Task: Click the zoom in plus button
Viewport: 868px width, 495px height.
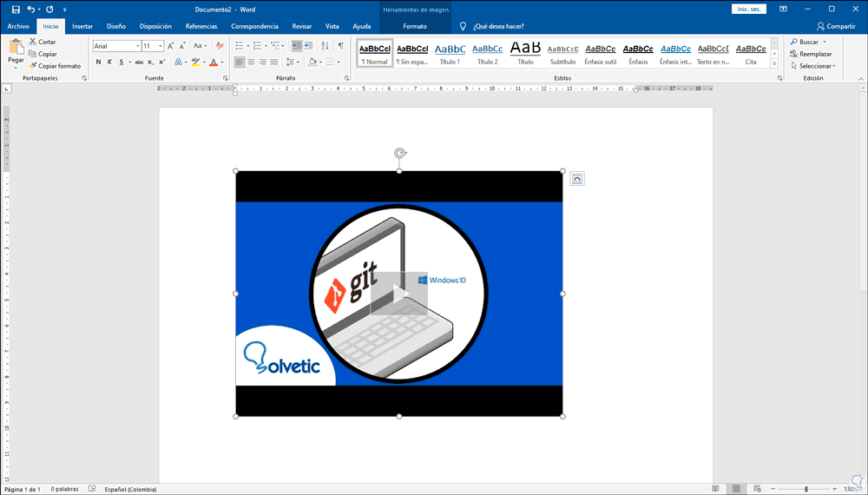Action: tap(835, 489)
